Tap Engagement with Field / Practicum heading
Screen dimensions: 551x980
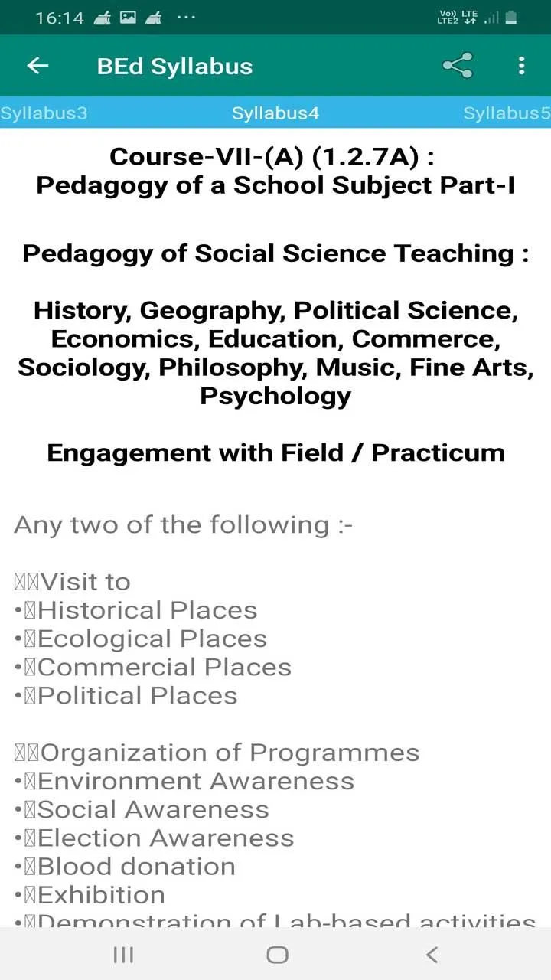(x=275, y=452)
